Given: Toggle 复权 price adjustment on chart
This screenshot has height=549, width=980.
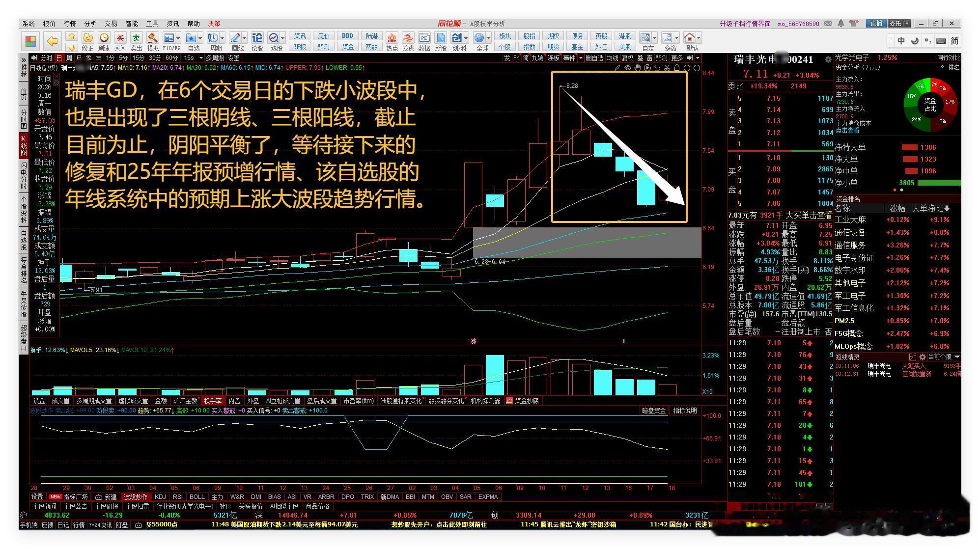Looking at the screenshot, I should point(627,58).
